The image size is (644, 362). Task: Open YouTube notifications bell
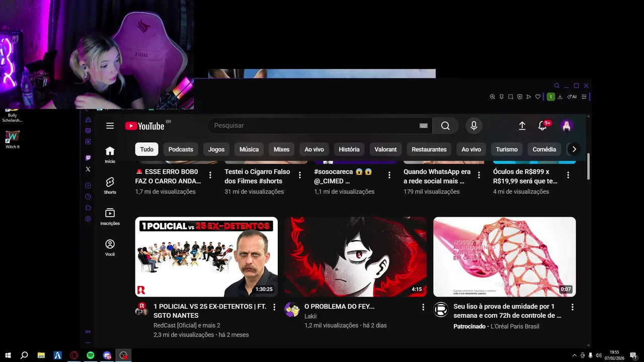542,126
